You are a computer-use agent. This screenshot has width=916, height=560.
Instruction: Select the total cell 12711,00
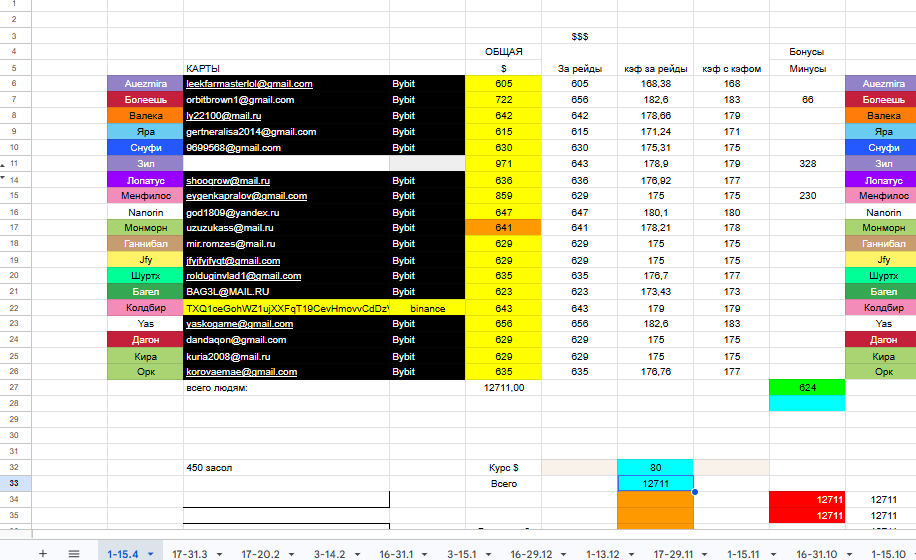pos(504,388)
